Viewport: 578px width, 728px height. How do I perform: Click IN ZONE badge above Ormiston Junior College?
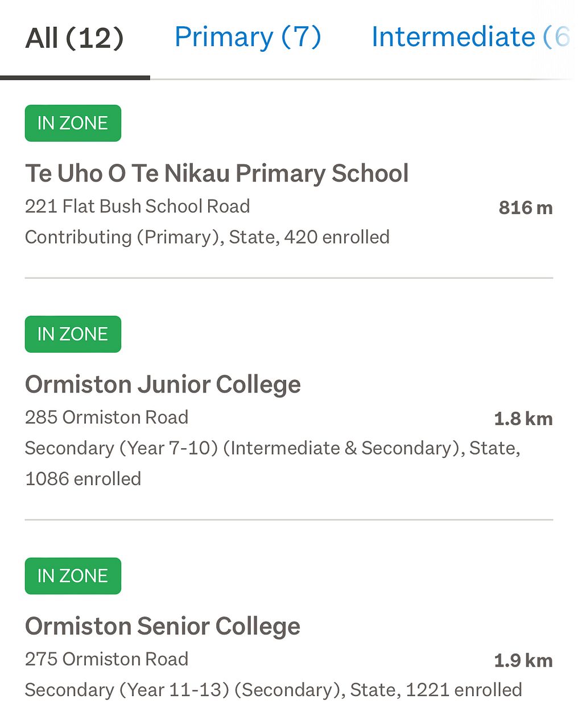point(73,334)
